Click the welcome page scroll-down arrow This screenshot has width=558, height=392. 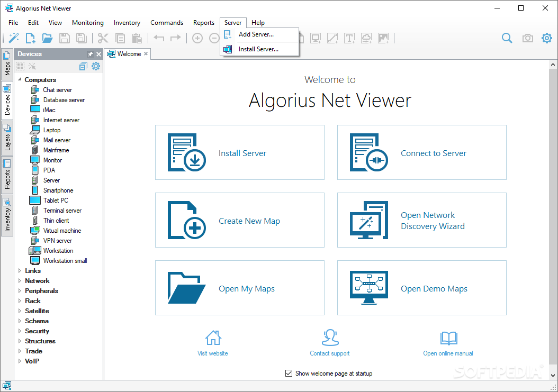tap(553, 375)
